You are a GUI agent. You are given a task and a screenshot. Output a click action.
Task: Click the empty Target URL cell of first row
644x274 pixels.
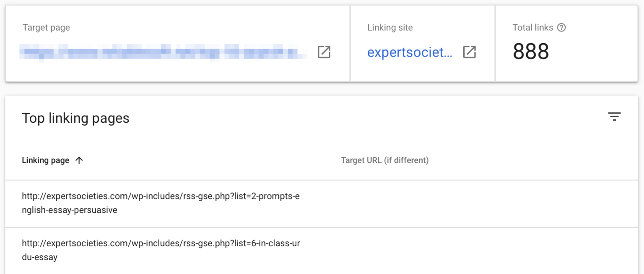(x=419, y=203)
